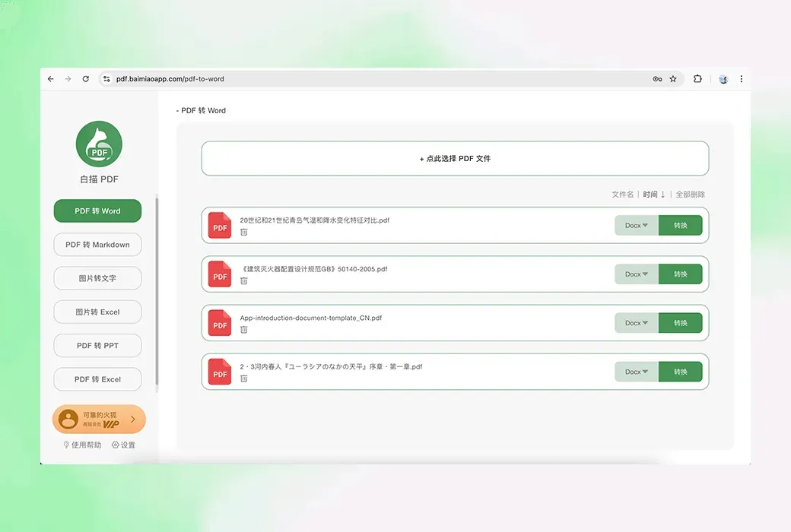The height and width of the screenshot is (532, 791).
Task: Sort the list by 时间
Action: 654,194
